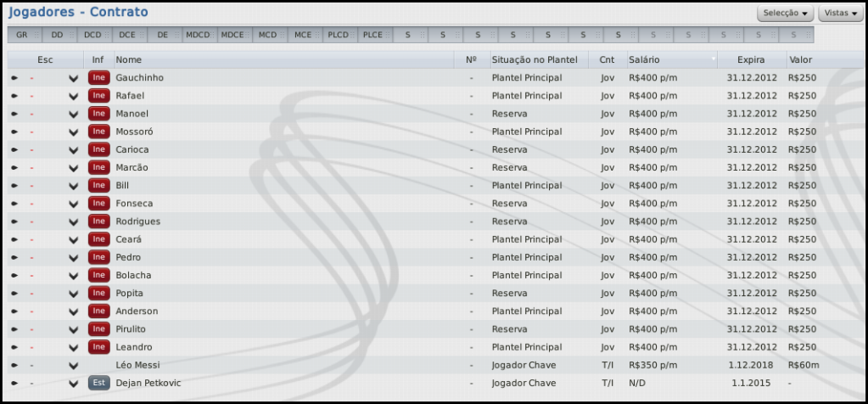The width and height of the screenshot is (868, 404).
Task: Click the row marker icon left of Rafael
Action: pos(14,96)
